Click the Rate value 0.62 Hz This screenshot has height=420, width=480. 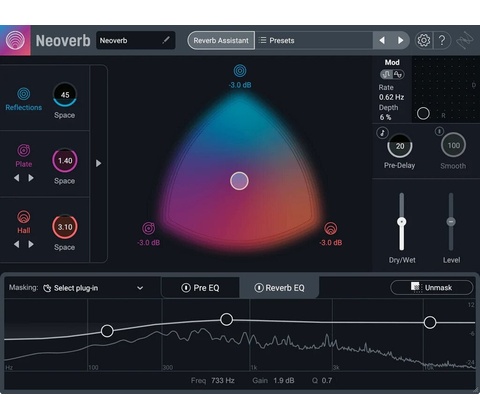[x=391, y=97]
